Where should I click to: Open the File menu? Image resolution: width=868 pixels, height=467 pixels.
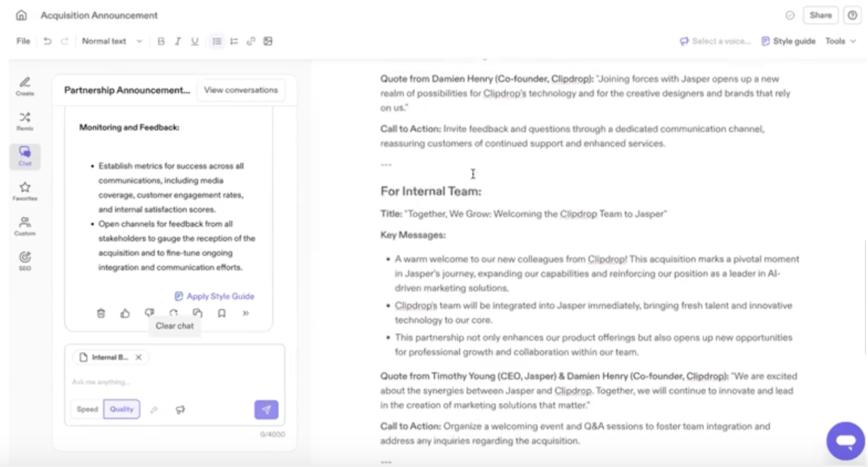tap(23, 41)
